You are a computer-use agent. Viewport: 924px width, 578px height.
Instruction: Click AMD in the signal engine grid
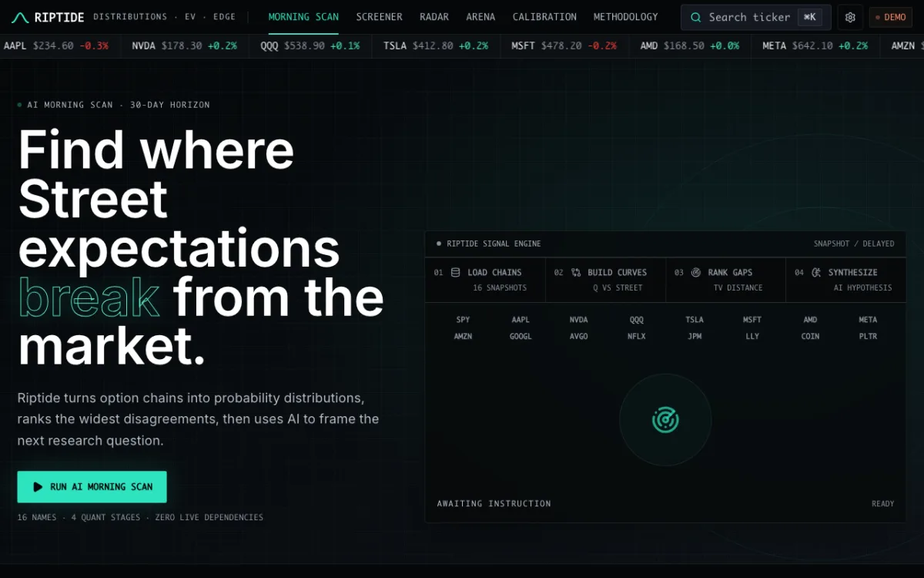(810, 320)
